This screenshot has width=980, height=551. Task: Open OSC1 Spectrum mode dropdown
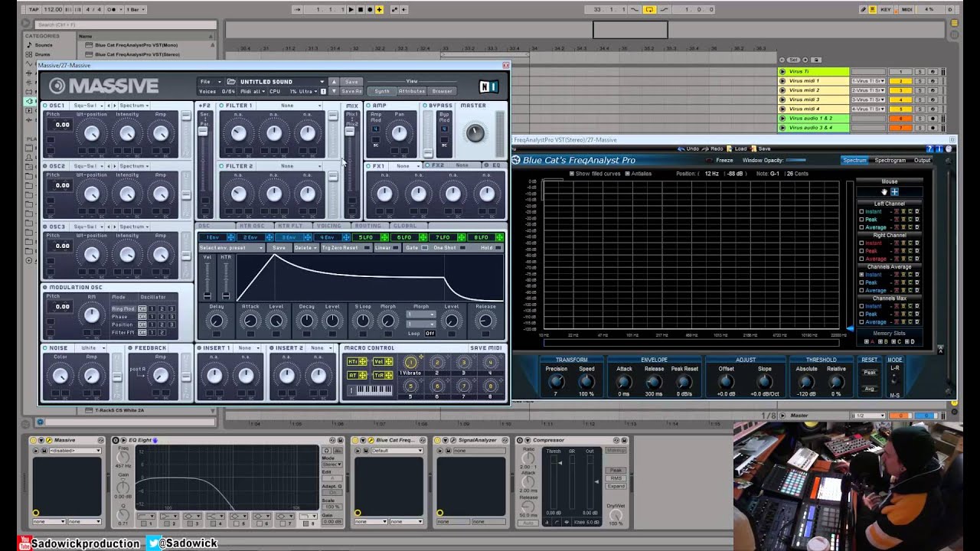134,106
